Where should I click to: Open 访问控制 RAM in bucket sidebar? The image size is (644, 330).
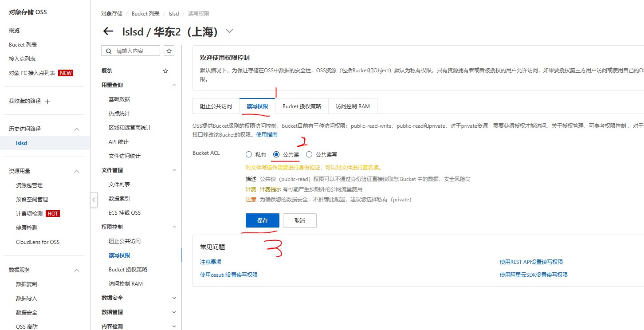pos(126,284)
